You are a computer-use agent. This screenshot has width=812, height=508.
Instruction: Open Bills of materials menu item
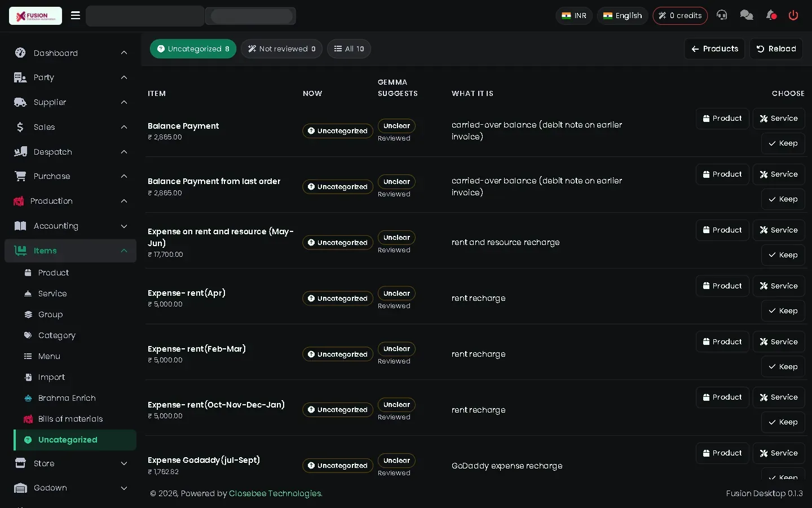75,419
